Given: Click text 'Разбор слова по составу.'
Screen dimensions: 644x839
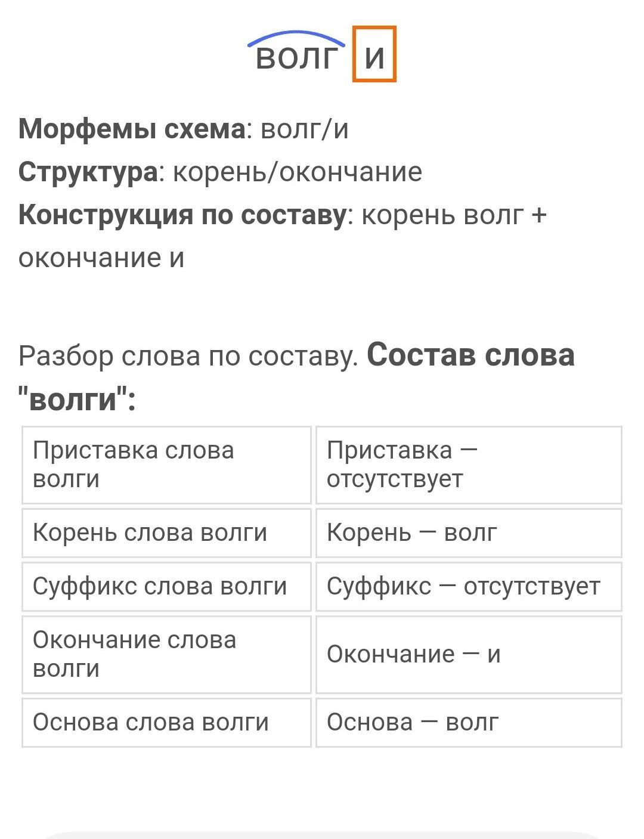Looking at the screenshot, I should (x=188, y=356).
